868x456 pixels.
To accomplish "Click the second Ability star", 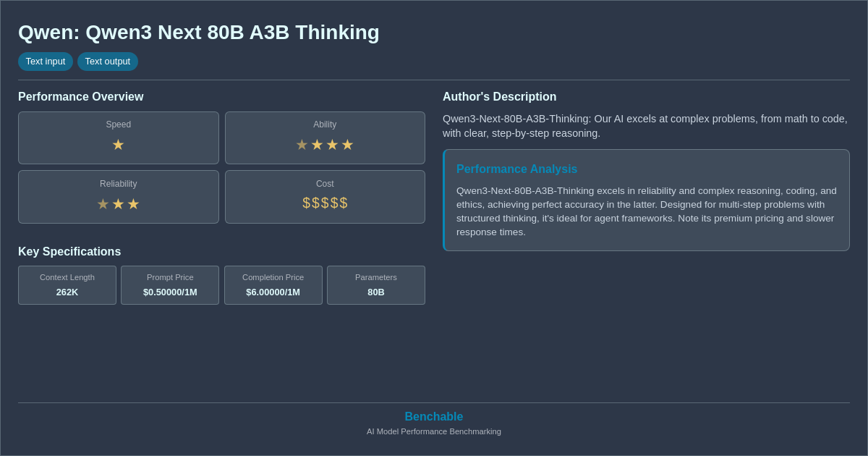I will click(317, 145).
